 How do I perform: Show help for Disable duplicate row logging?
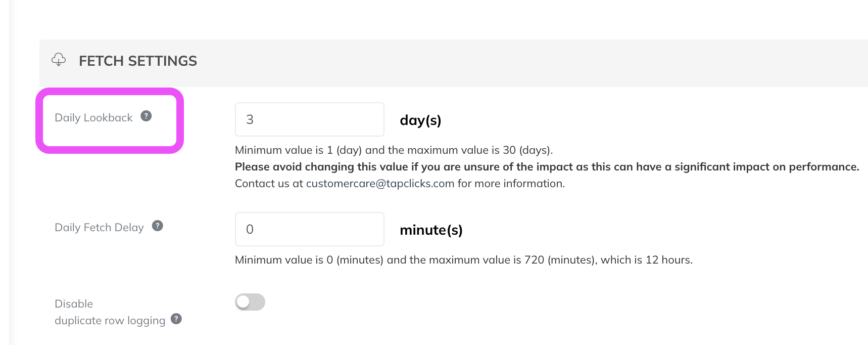[176, 319]
